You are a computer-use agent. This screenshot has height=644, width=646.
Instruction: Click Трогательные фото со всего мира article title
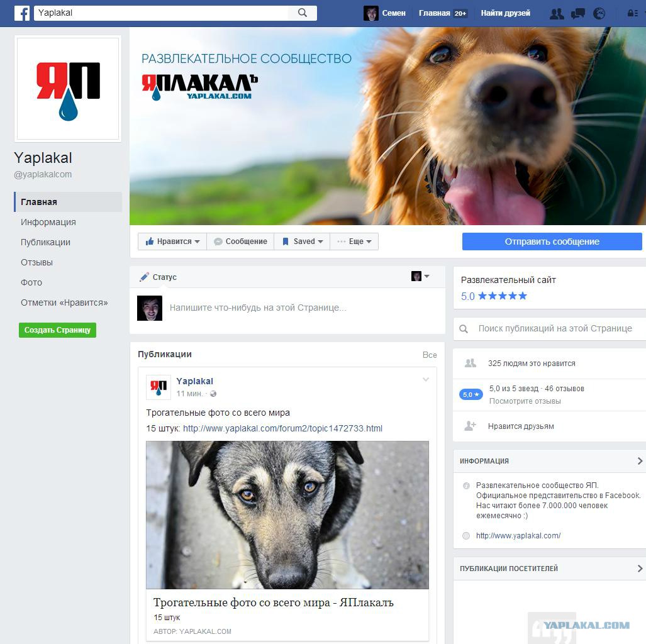pyautogui.click(x=273, y=602)
